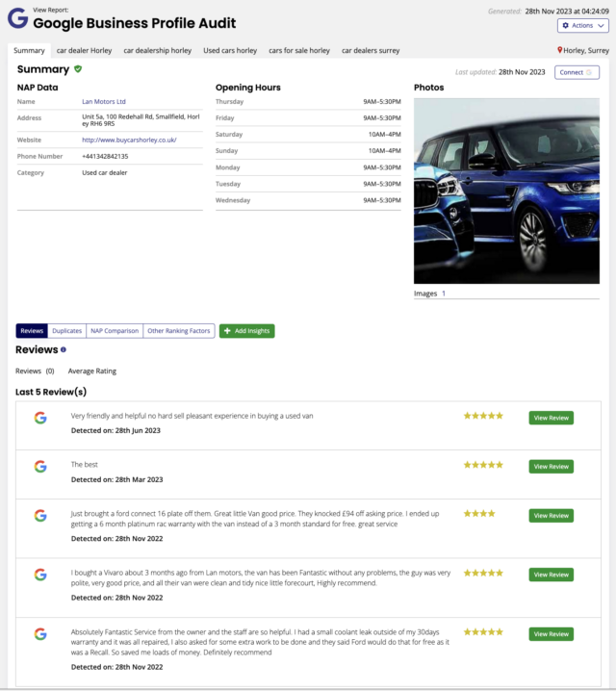Click the address 'Unit 5a, 100 Redehall Rd'
616x691 pixels.
141,120
